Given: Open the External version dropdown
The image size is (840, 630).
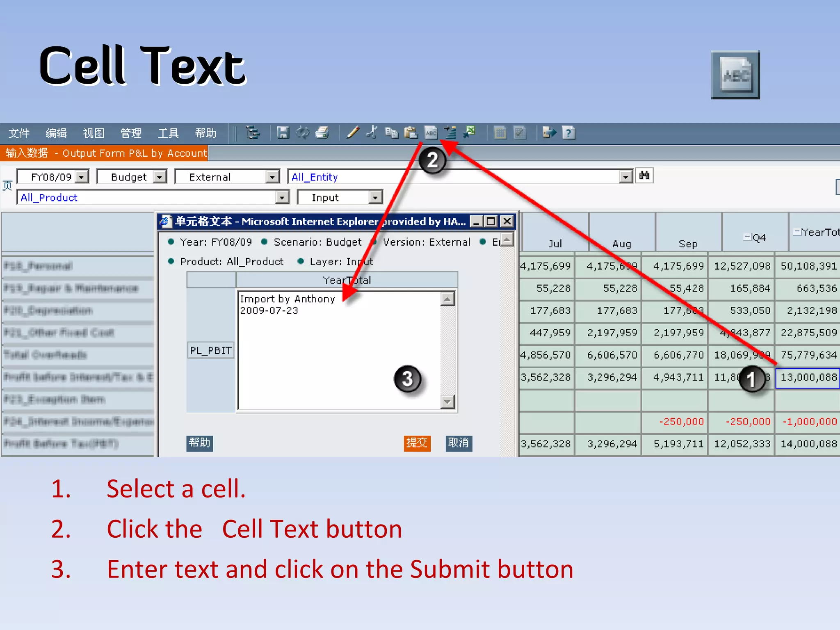Looking at the screenshot, I should coord(272,177).
